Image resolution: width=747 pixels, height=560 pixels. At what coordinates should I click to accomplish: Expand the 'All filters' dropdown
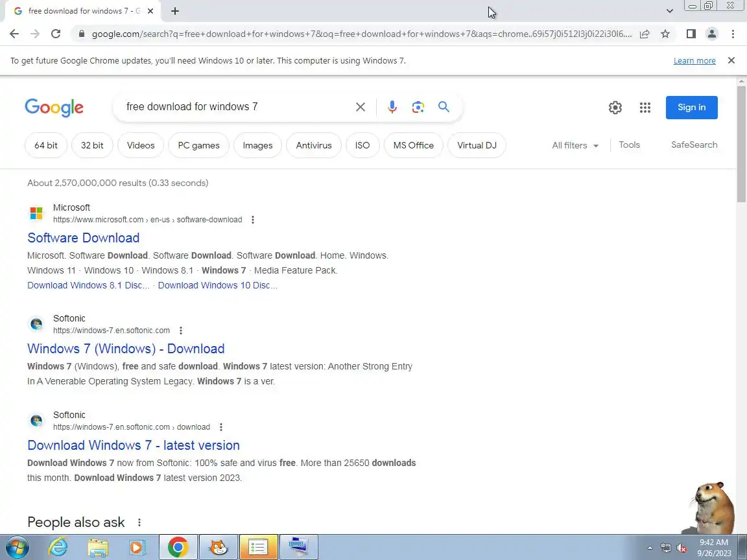[575, 145]
